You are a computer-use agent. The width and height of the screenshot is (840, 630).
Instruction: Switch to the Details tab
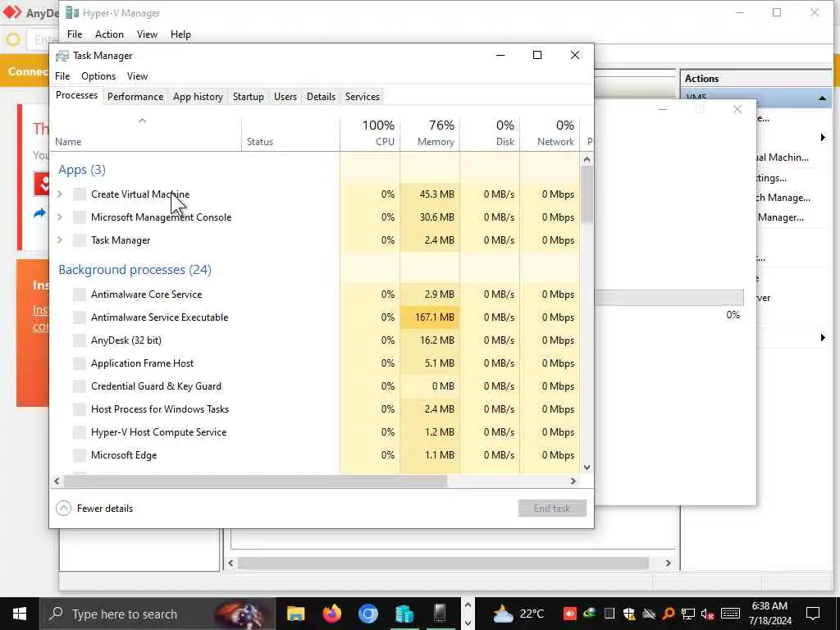tap(321, 97)
